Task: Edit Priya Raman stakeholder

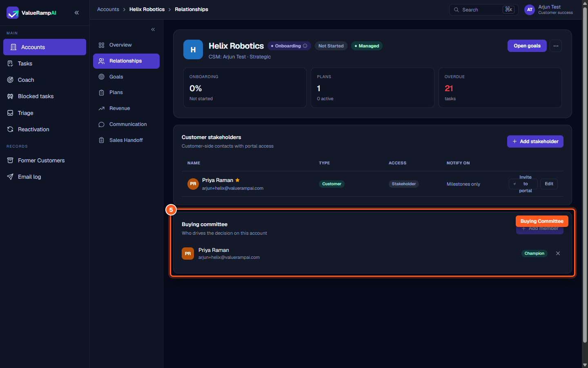Action: tap(549, 184)
